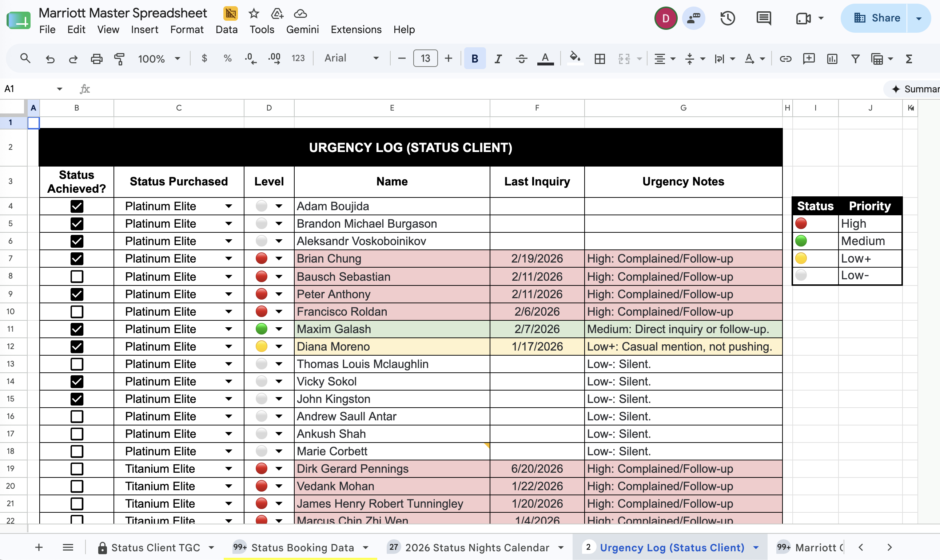Add a new sheet with plus button
This screenshot has width=940, height=560.
tap(39, 547)
